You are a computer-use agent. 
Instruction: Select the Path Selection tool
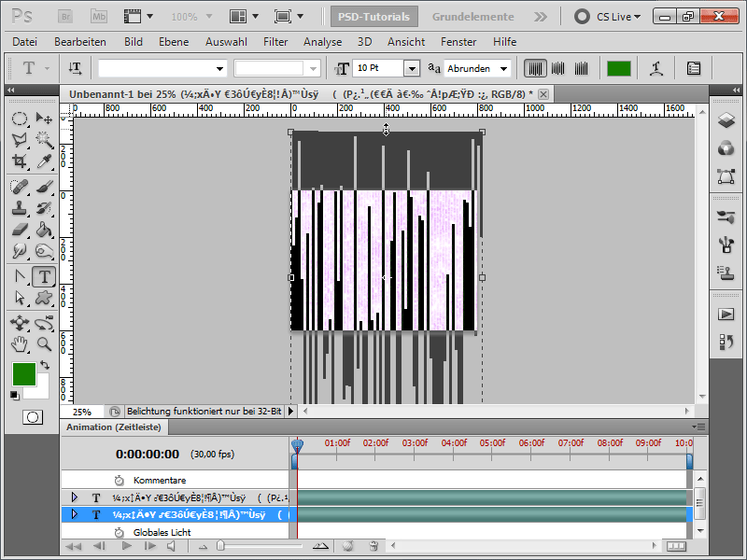[x=19, y=298]
